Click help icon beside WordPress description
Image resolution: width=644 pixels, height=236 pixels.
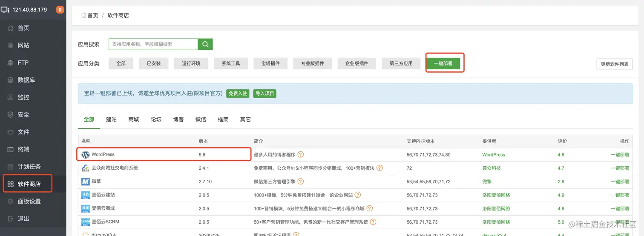pyautogui.click(x=301, y=155)
